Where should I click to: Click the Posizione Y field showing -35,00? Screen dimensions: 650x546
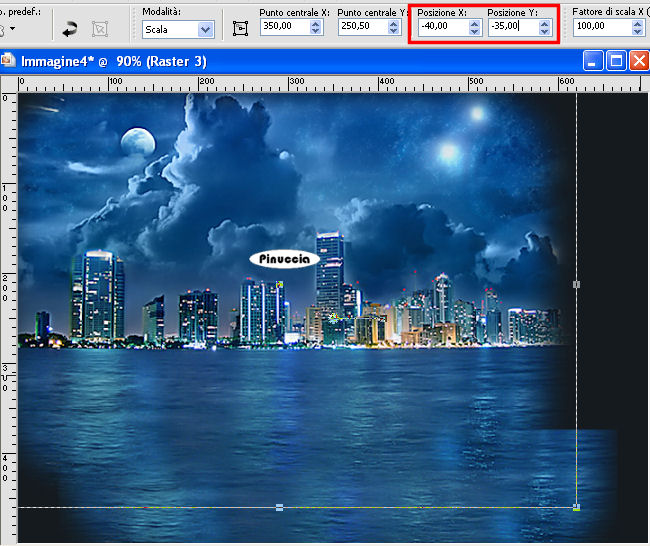pyautogui.click(x=514, y=27)
